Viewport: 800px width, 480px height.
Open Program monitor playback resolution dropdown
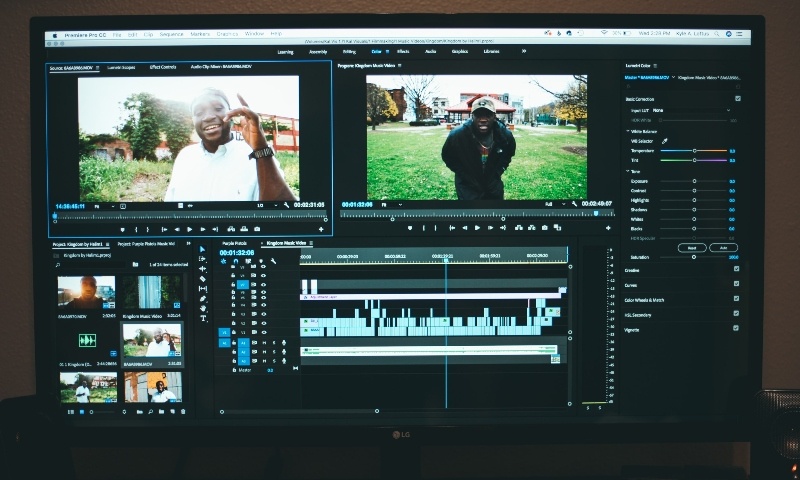(x=555, y=204)
